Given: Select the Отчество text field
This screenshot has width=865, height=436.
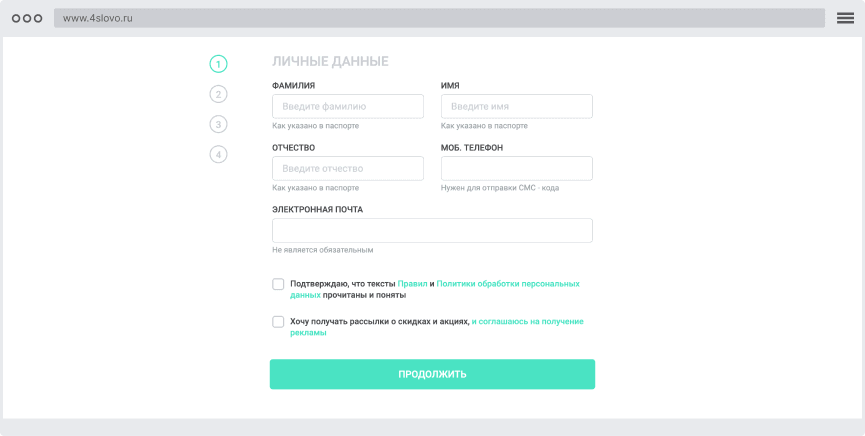Looking at the screenshot, I should click(x=348, y=168).
